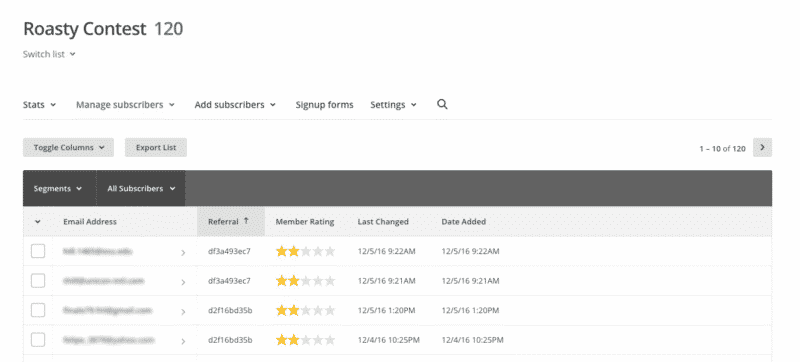
Task: Open the Segments dropdown
Action: point(59,189)
